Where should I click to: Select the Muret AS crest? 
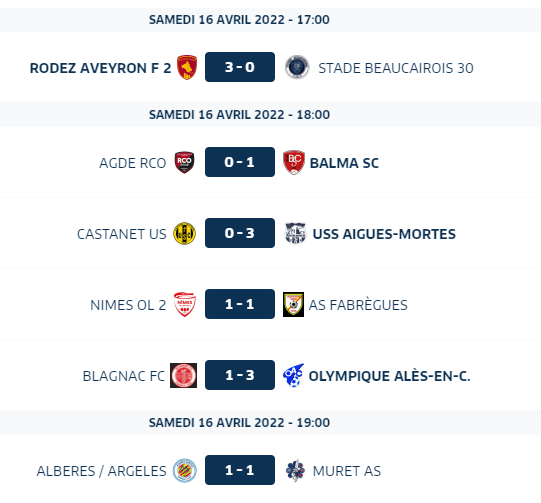point(295,470)
